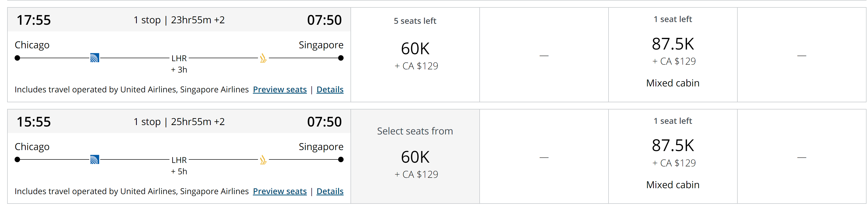The width and height of the screenshot is (868, 207).
Task: Select 87.5K Mixed cabin fare on 15:55 flight
Action: [x=673, y=156]
